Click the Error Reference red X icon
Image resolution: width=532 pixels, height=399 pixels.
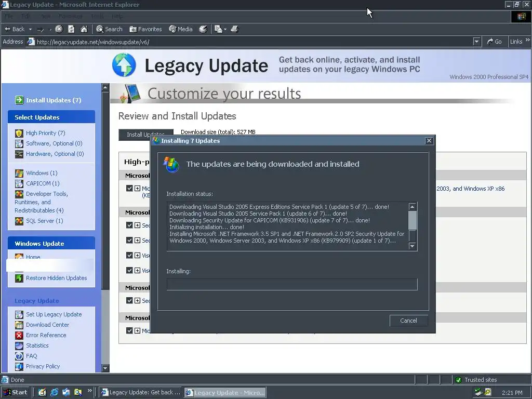click(x=19, y=335)
